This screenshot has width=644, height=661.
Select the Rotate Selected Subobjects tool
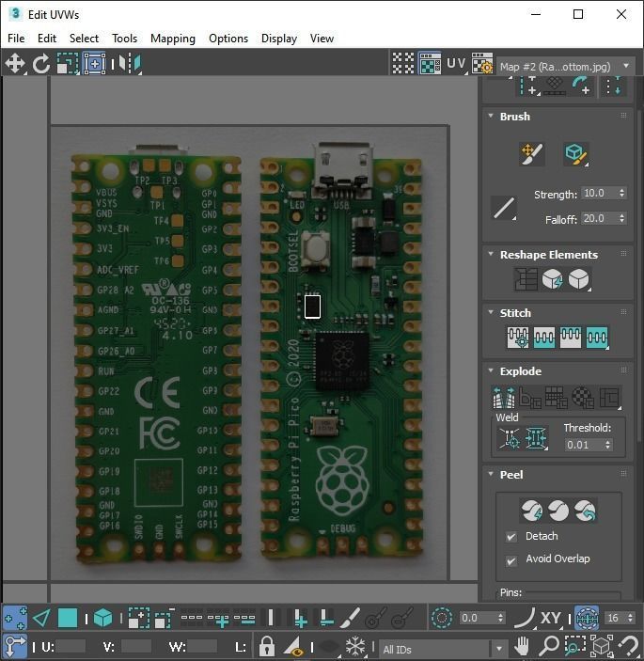40,64
